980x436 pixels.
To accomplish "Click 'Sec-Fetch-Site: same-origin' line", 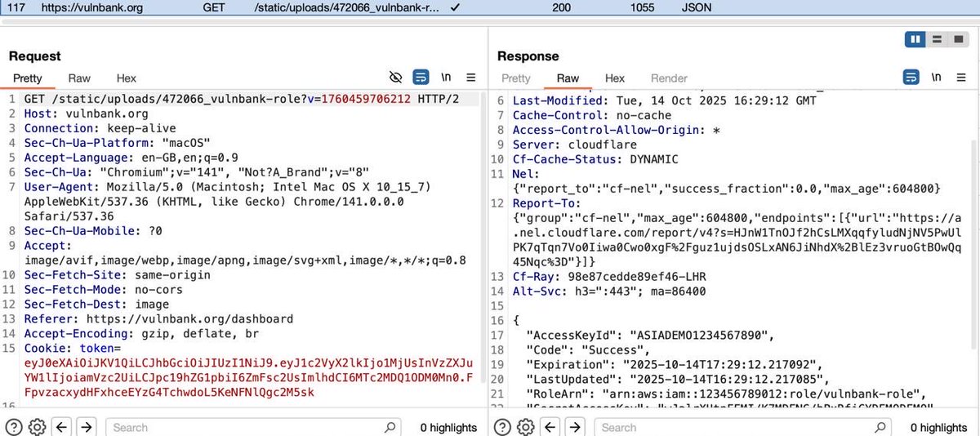I will (x=117, y=275).
